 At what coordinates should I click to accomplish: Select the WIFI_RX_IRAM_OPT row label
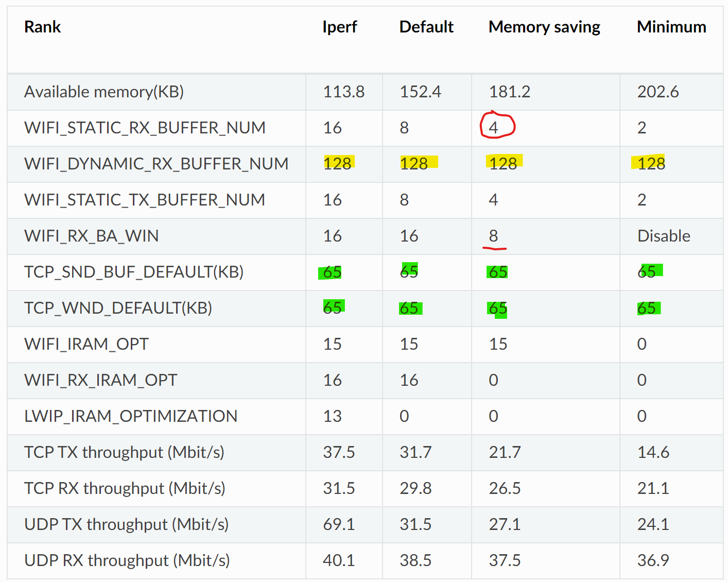(x=100, y=380)
